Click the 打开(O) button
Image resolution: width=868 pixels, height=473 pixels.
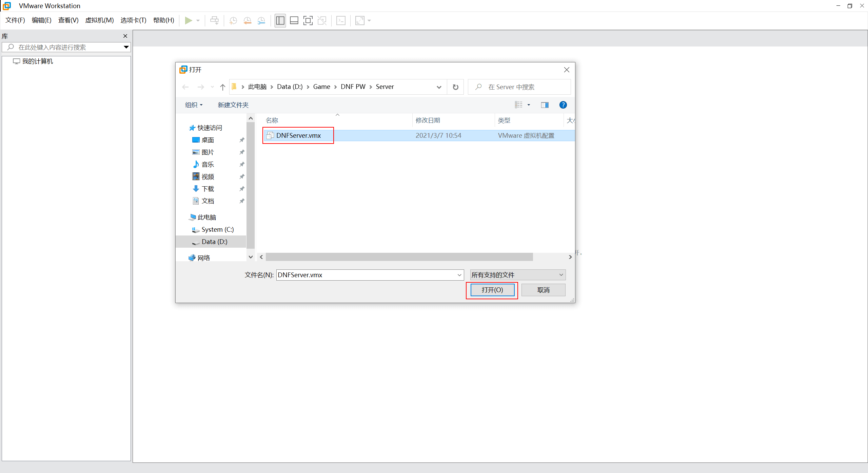tap(492, 290)
